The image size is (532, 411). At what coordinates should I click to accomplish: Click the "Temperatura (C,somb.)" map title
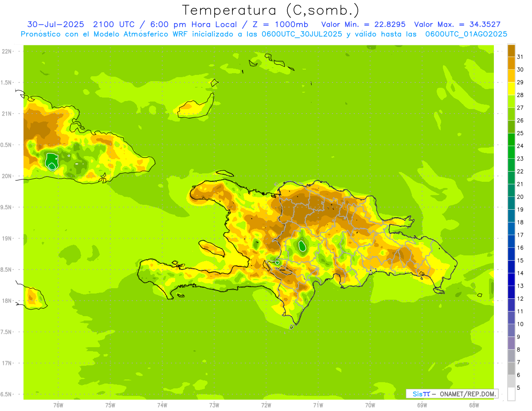pos(271,10)
